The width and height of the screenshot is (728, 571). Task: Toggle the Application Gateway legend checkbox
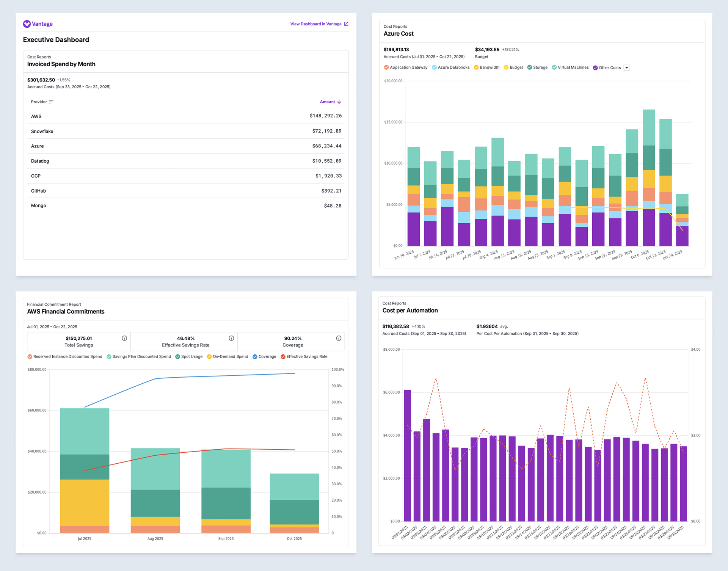coord(386,67)
